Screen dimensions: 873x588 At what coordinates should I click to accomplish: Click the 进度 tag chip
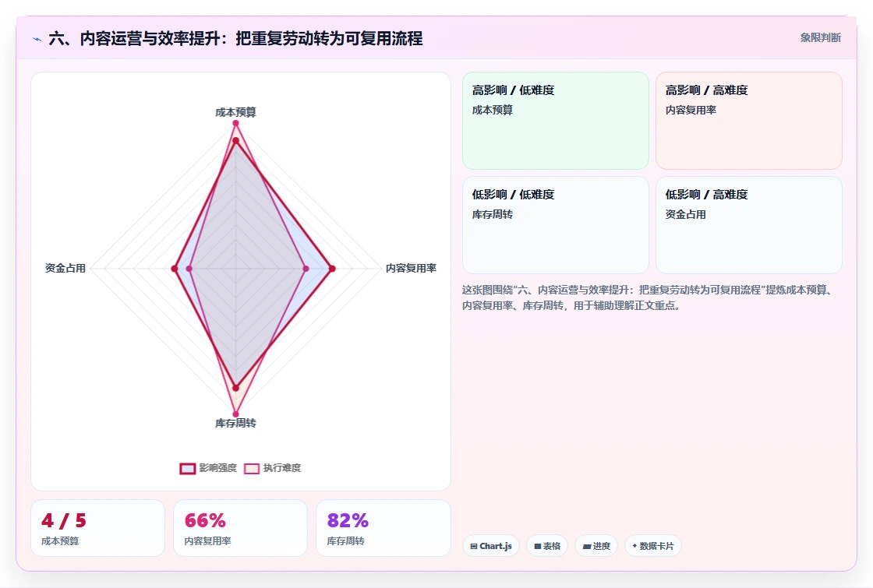[x=596, y=546]
